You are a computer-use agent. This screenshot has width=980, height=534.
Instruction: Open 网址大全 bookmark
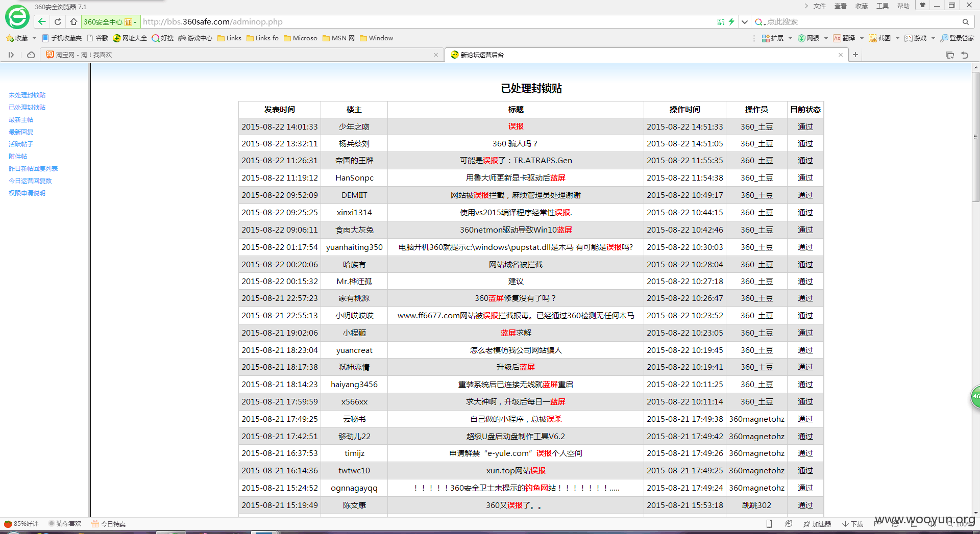130,38
